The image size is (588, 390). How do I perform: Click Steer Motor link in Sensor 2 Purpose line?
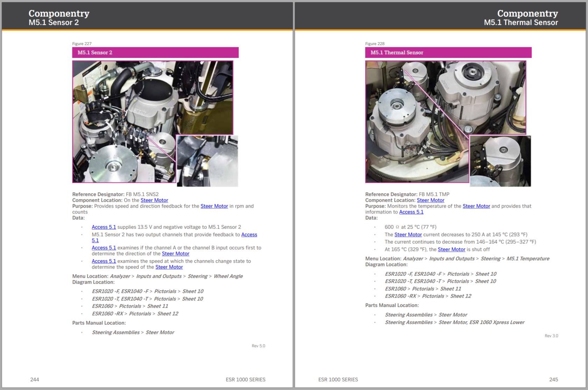pos(214,206)
